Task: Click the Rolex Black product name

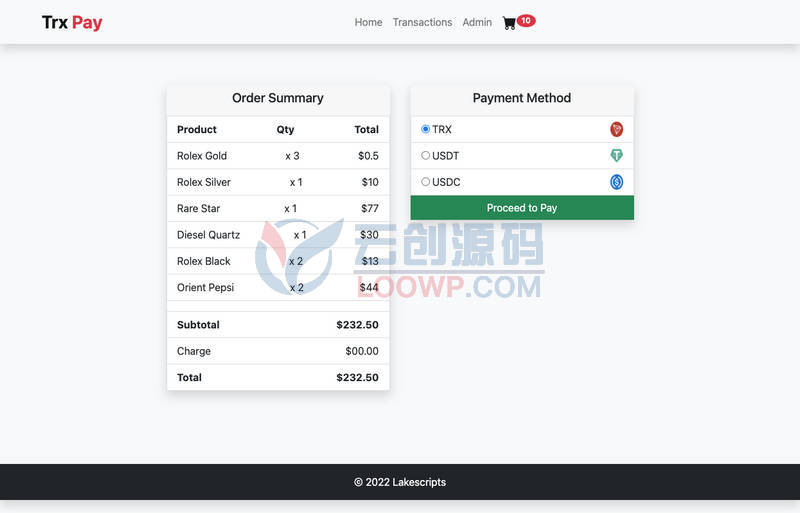Action: [x=204, y=261]
